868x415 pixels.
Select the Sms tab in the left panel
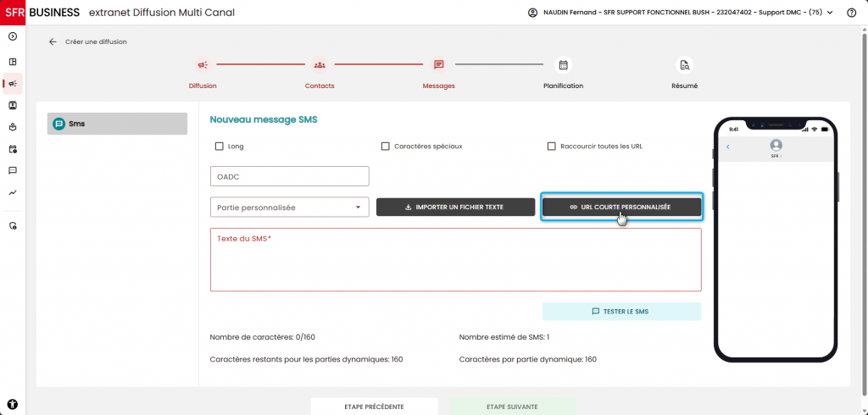[117, 124]
